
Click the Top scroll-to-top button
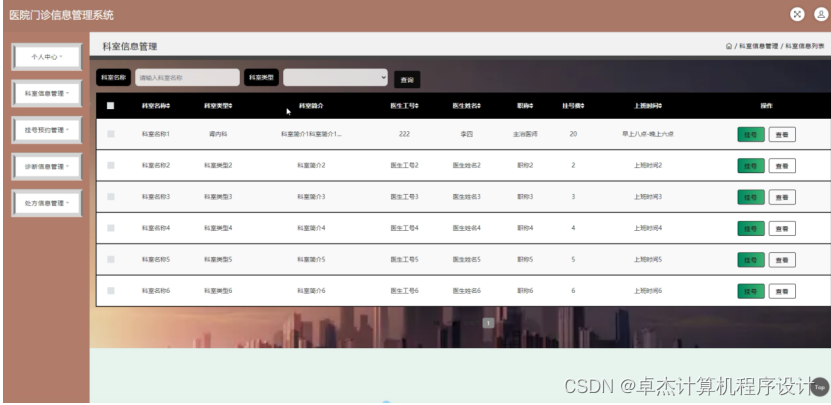(x=819, y=387)
